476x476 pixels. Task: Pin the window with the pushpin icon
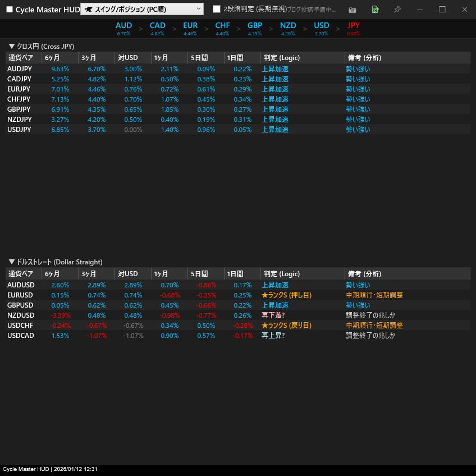pos(397,10)
